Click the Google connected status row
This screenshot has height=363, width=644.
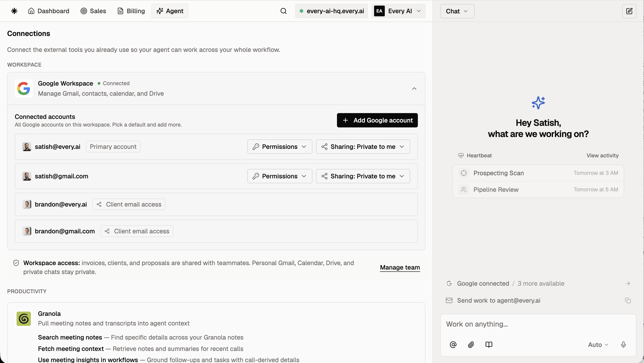(x=538, y=283)
